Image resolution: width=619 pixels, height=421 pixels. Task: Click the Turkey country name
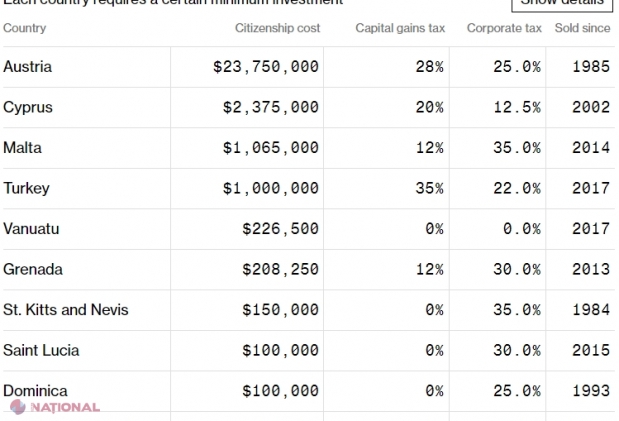(26, 188)
